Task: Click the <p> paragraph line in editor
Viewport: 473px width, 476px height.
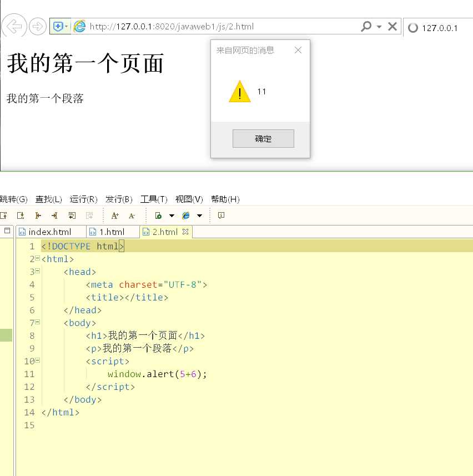Action: click(139, 348)
